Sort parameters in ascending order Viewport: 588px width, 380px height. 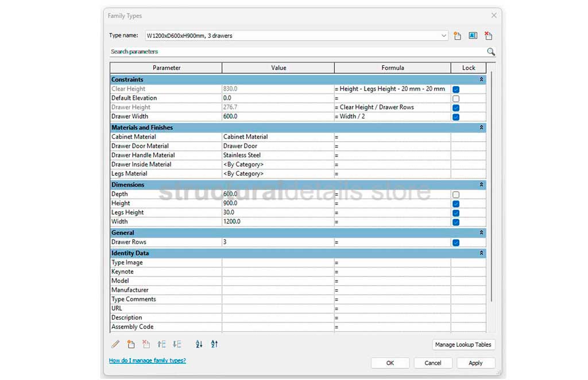point(199,344)
